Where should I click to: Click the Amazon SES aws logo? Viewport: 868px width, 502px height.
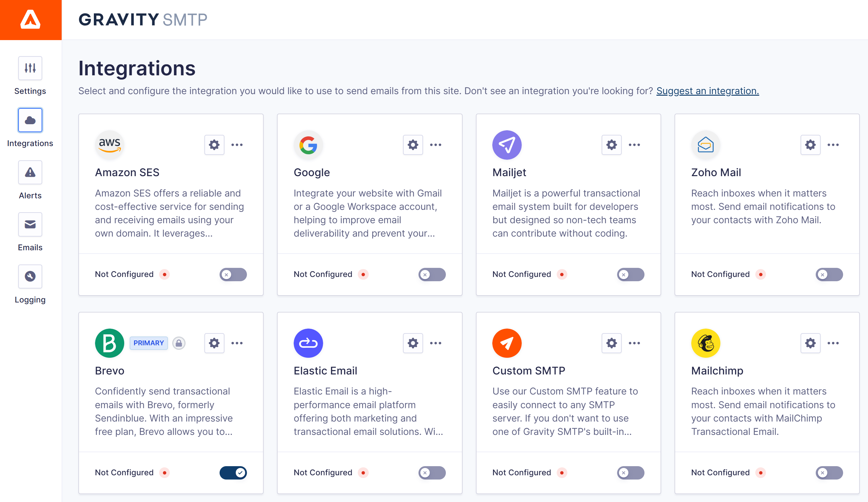(x=110, y=145)
